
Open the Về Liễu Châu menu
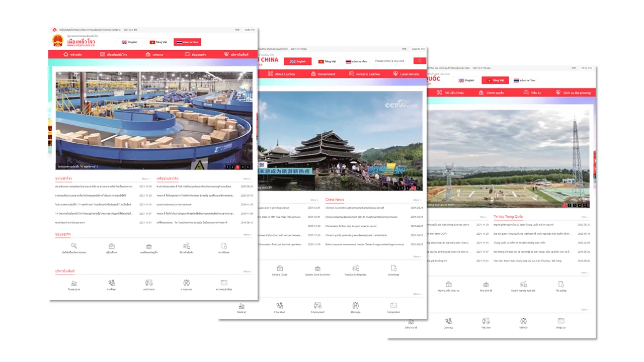pos(449,93)
